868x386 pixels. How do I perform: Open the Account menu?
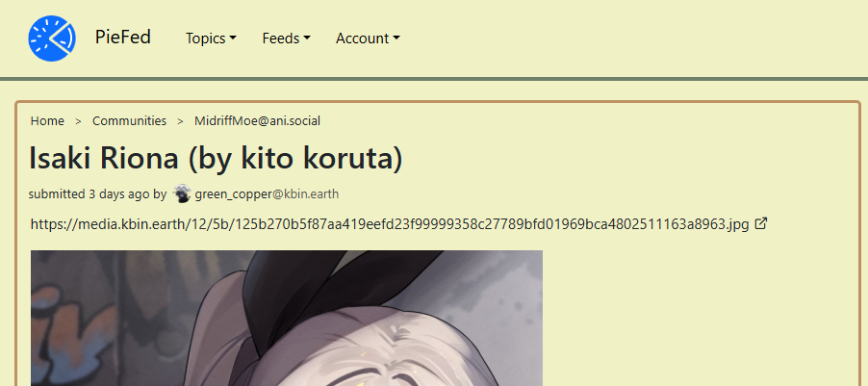click(368, 39)
